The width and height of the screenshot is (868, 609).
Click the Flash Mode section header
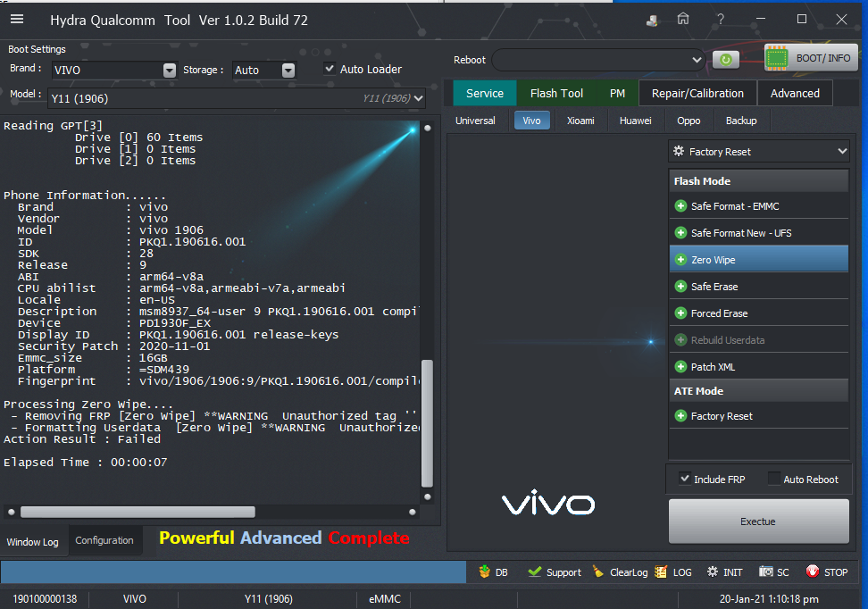click(758, 181)
